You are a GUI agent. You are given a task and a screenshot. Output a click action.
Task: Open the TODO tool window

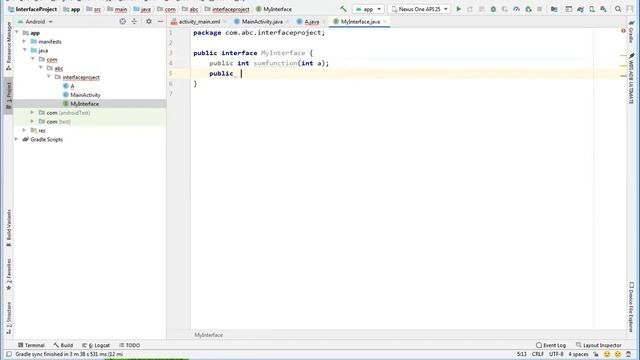(129, 345)
